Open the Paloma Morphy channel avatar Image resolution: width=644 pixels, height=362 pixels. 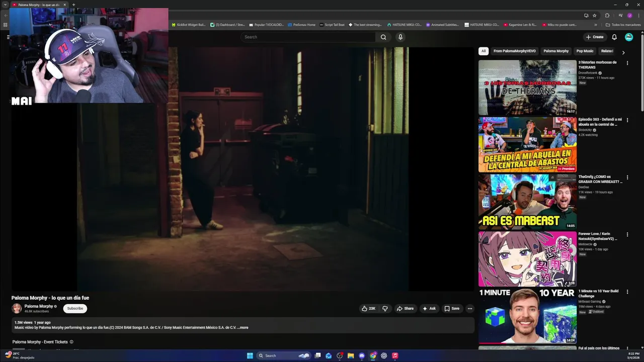pyautogui.click(x=17, y=308)
